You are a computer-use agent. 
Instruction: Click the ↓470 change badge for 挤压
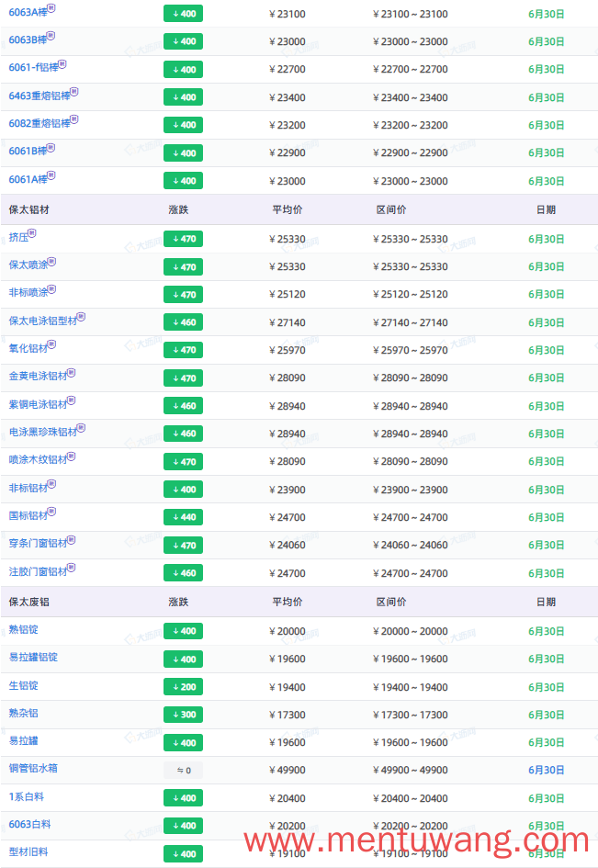pos(184,239)
